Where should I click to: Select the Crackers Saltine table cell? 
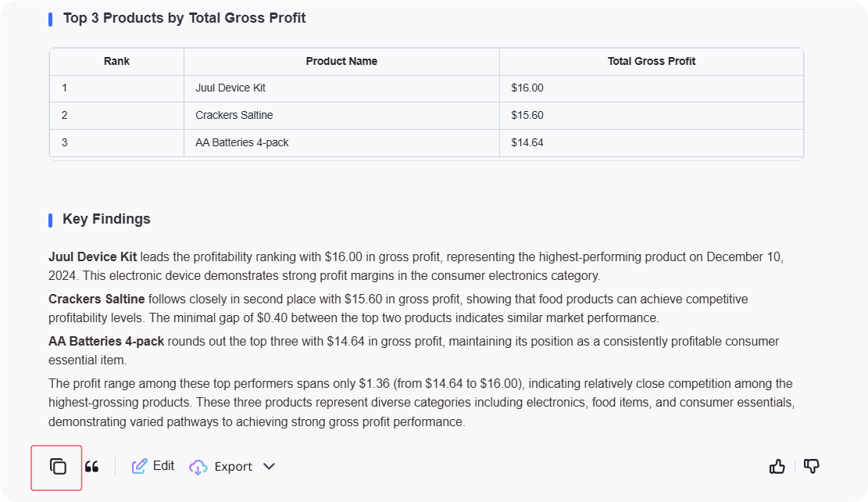[234, 115]
